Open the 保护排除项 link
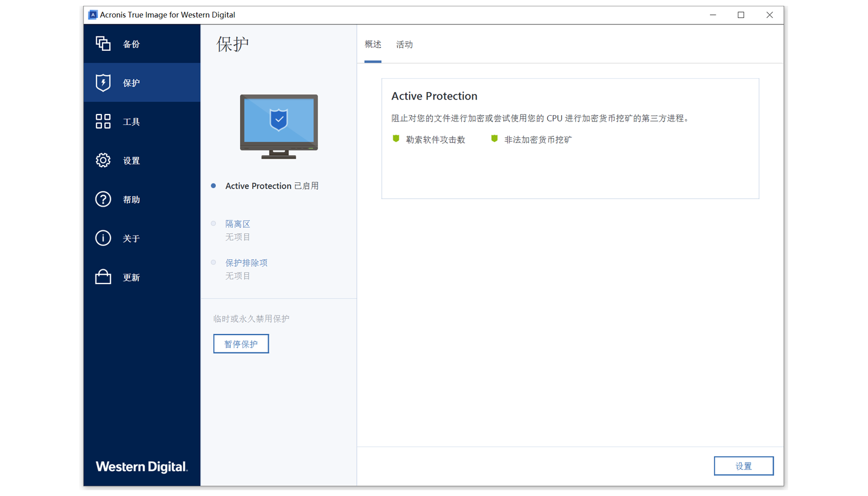Viewport: 868px width, 496px height. (247, 263)
